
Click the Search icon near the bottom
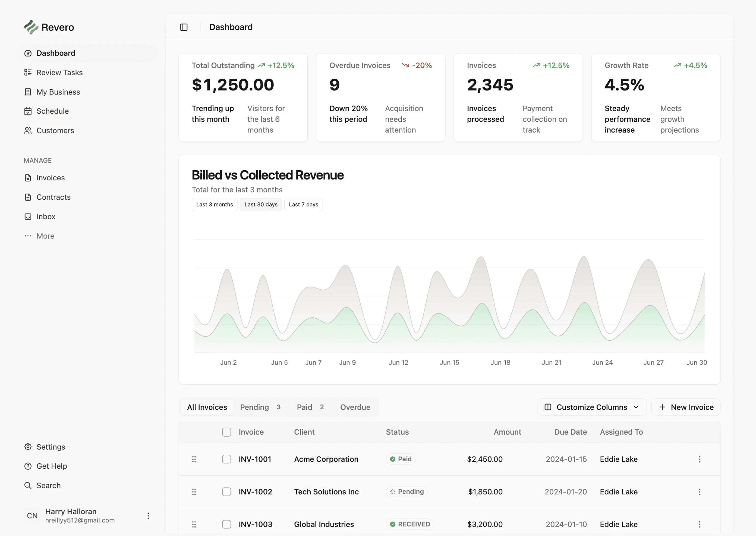point(28,485)
